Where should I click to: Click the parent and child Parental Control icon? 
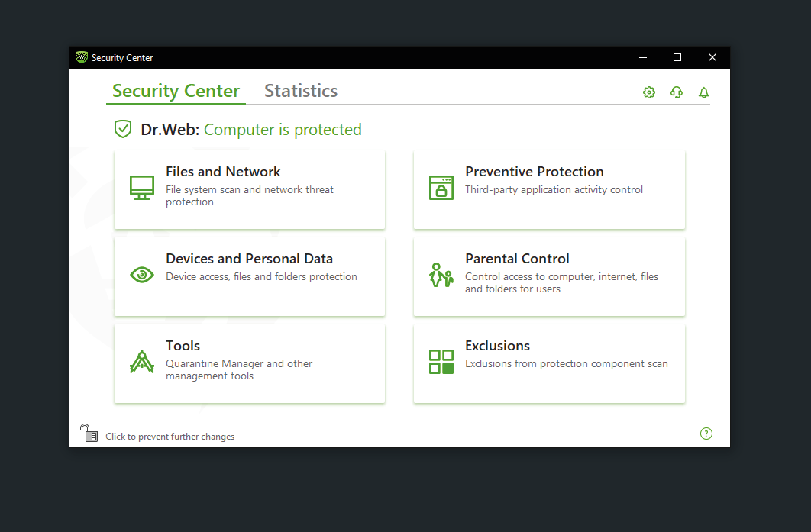pyautogui.click(x=441, y=275)
